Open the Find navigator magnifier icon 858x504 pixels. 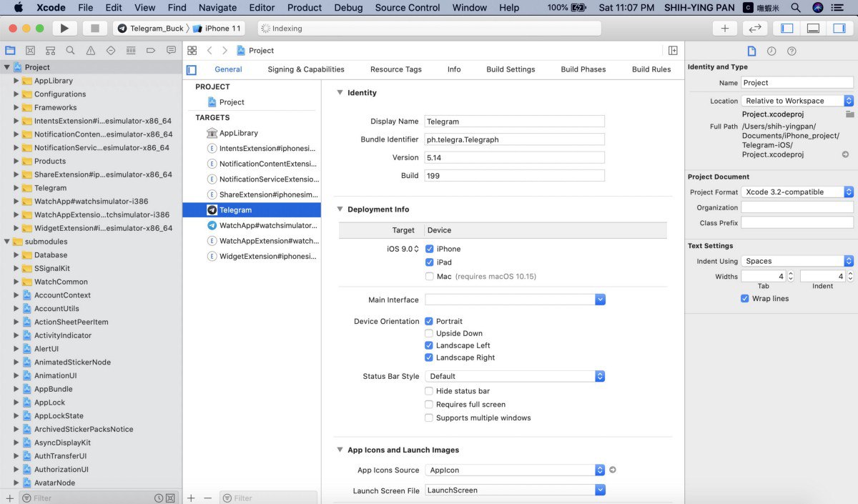click(70, 51)
